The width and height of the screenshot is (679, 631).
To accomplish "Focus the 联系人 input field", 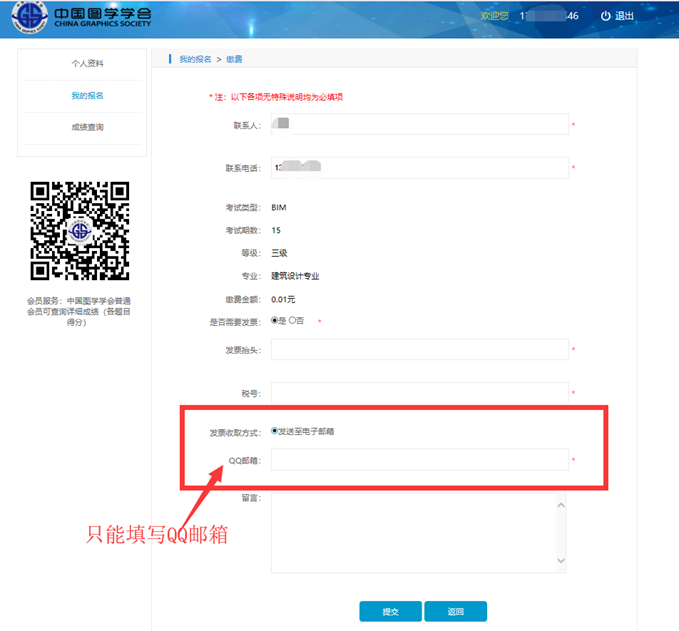I will click(419, 124).
